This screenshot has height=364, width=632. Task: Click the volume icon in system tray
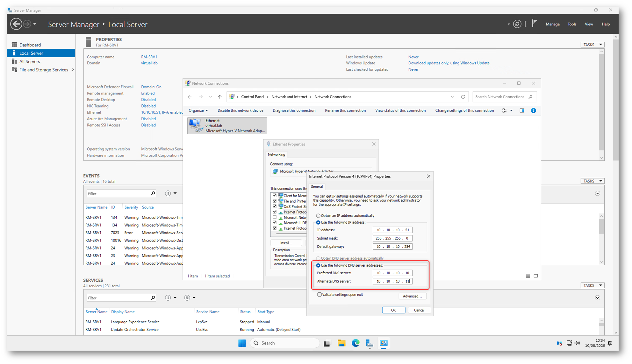point(577,343)
